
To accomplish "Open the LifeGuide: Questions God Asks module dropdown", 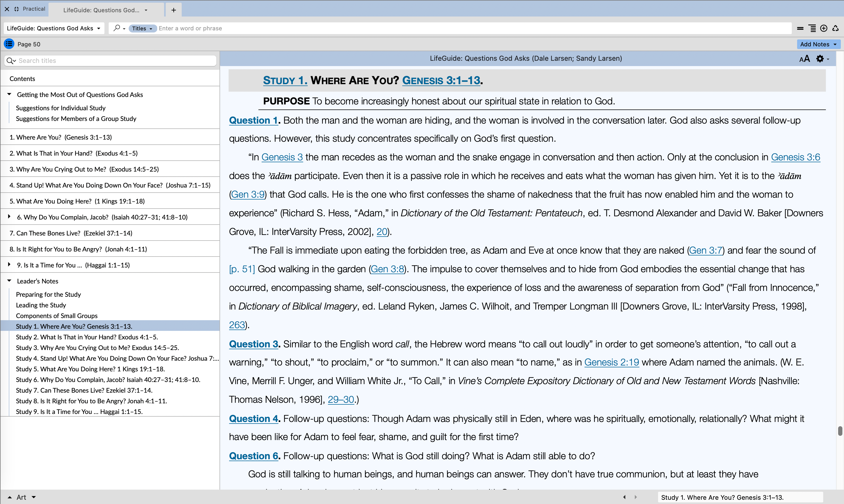I will pos(54,28).
